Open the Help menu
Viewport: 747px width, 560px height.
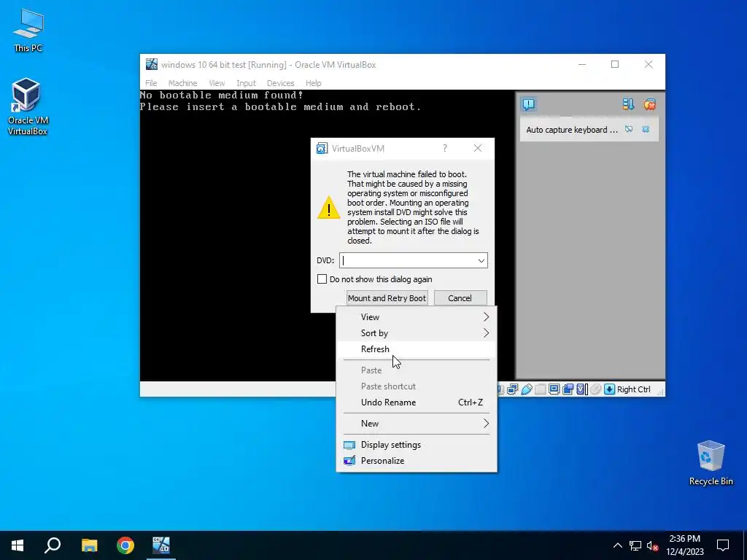tap(314, 83)
